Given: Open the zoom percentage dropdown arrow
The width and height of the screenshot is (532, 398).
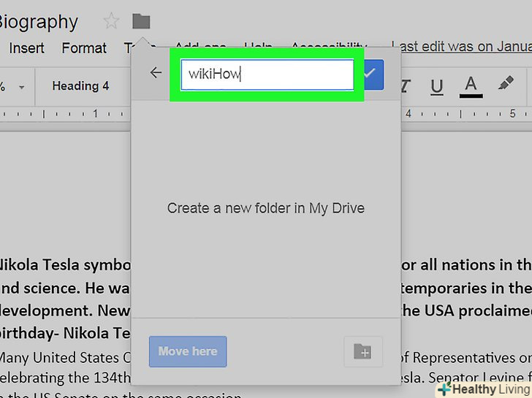Looking at the screenshot, I should pos(22,88).
